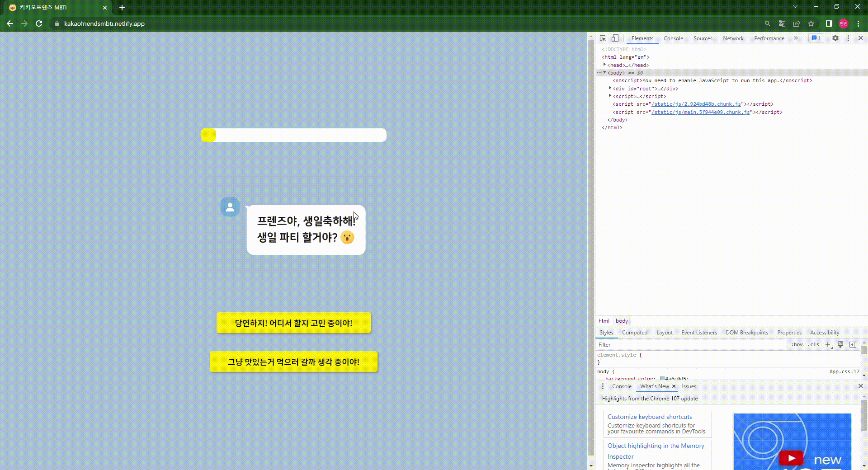Open the DevTools customize menu dots
Image resolution: width=868 pixels, height=470 pixels.
coord(848,38)
